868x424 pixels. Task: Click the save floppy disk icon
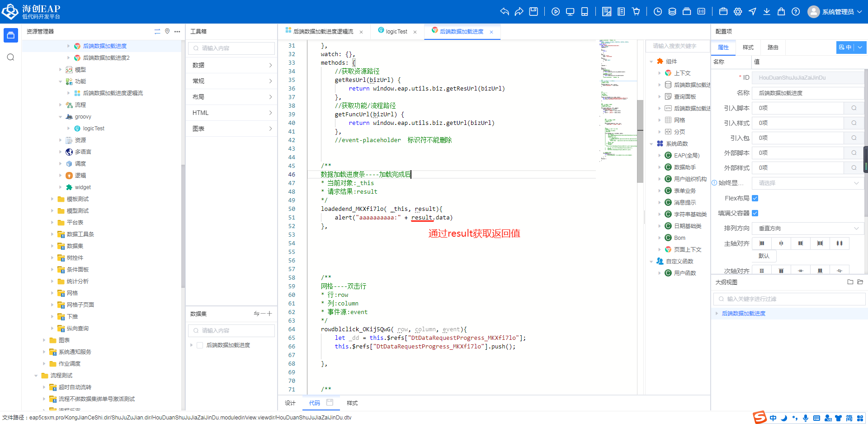click(533, 12)
